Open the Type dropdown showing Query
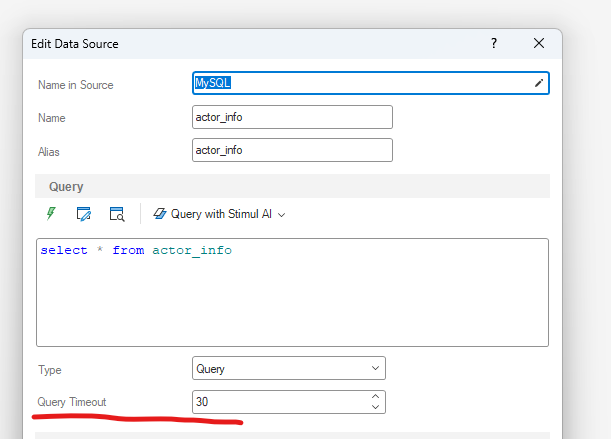Viewport: 611px width, 439px height. pos(288,369)
